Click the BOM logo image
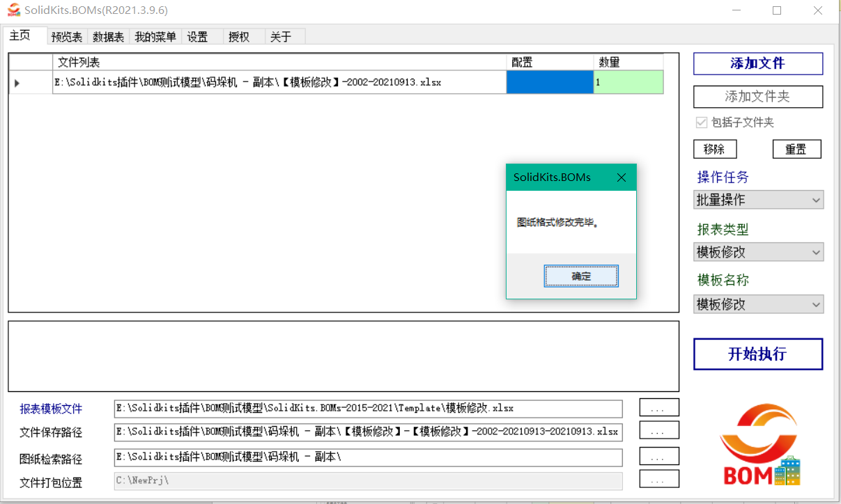Screen dimensions: 841x504 point(759,444)
